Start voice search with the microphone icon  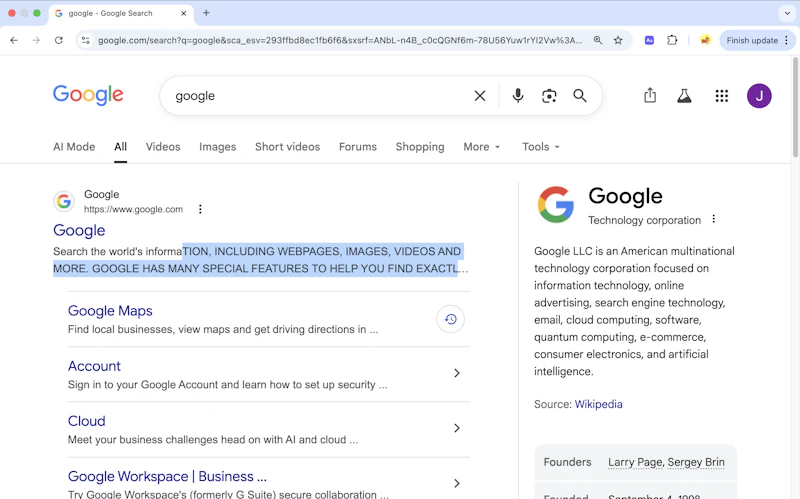(x=518, y=95)
